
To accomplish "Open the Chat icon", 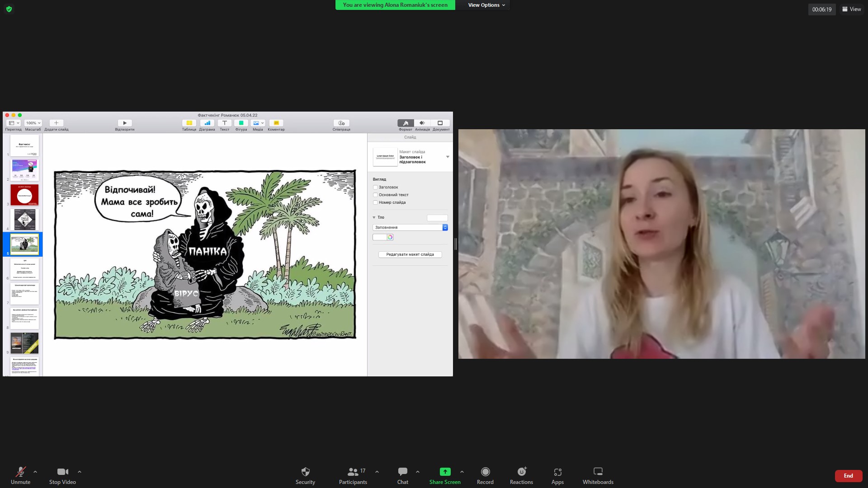I will [402, 472].
